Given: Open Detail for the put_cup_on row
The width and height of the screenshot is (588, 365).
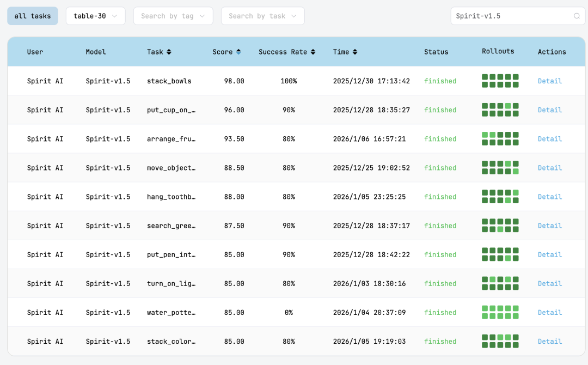Looking at the screenshot, I should (x=549, y=110).
